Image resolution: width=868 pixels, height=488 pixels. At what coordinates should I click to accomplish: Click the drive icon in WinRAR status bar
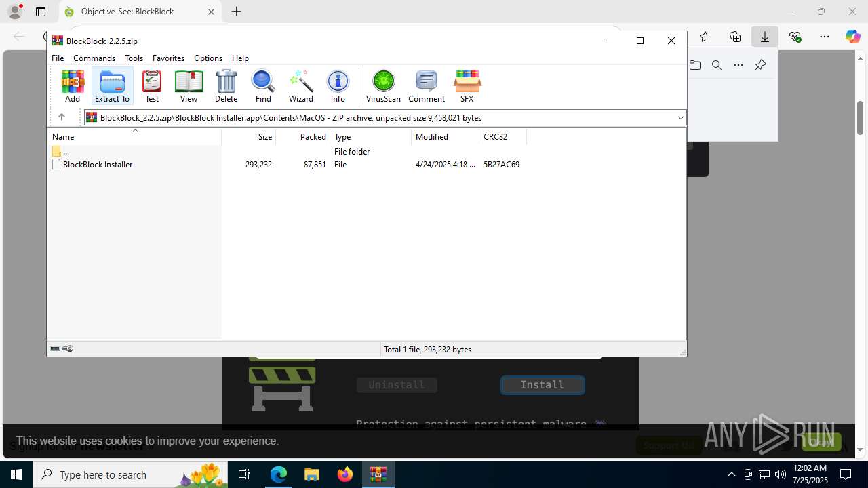coord(55,348)
